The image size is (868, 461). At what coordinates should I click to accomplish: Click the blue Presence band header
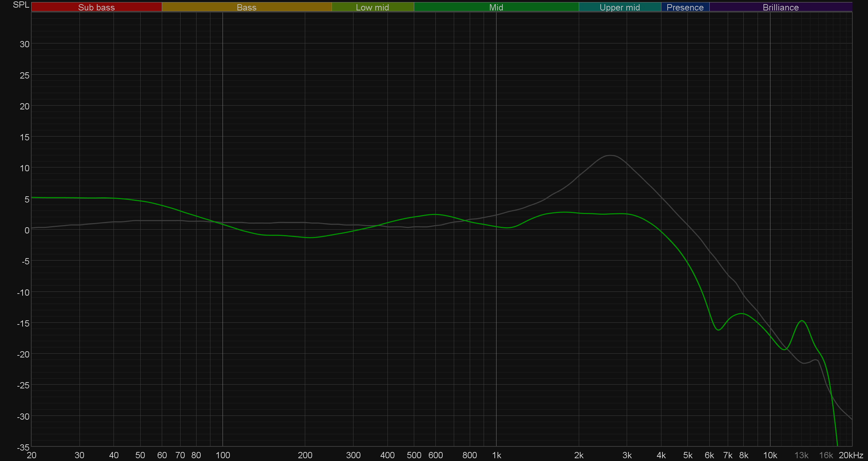point(685,7)
